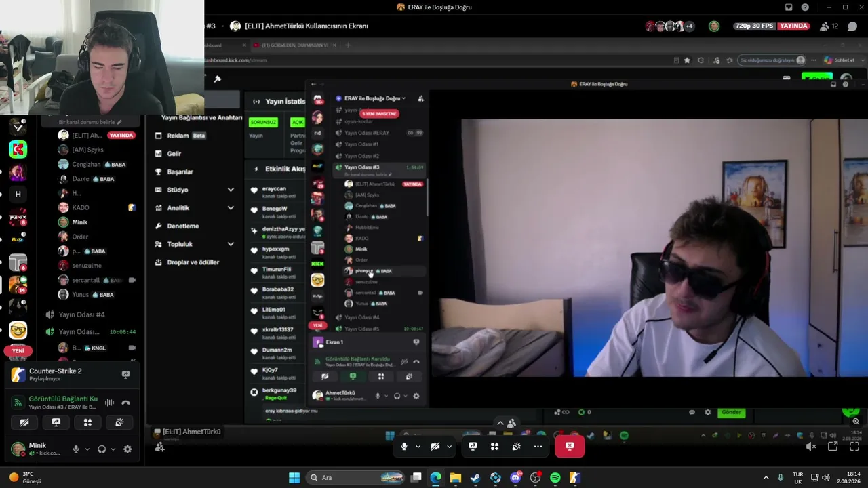
Task: Open the glasses emoji server icon
Action: [18, 330]
